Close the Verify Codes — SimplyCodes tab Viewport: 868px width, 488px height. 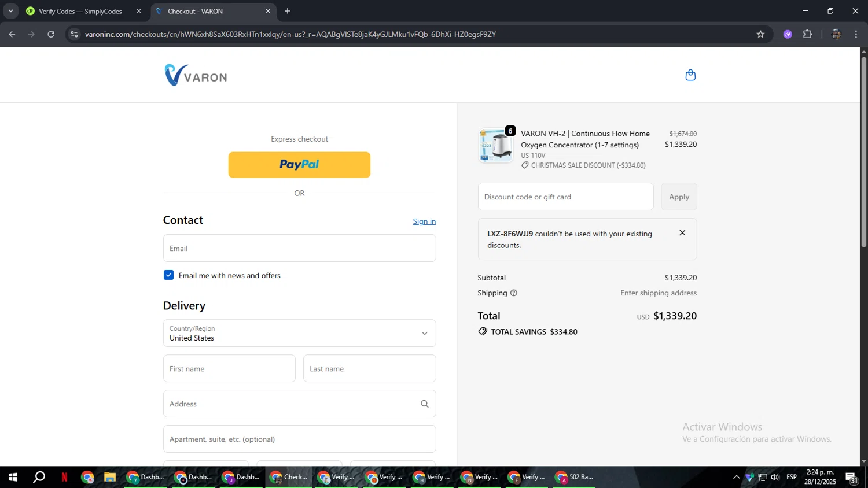click(x=139, y=11)
